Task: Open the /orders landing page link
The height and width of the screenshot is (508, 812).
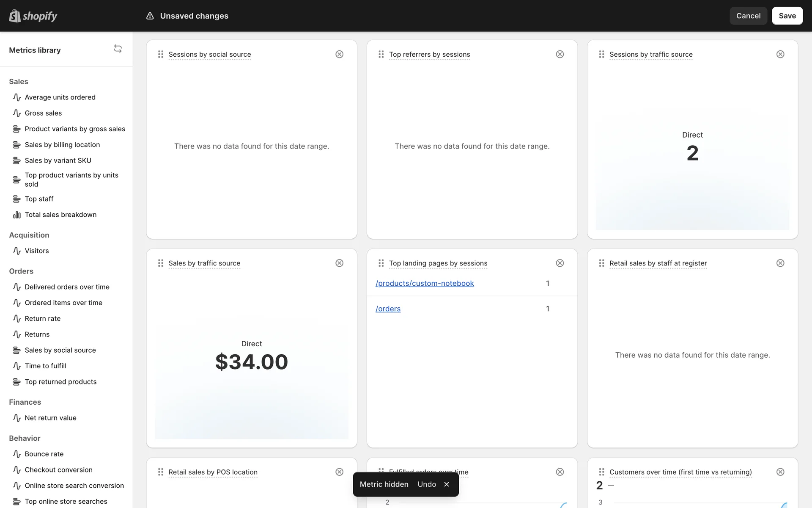Action: (x=388, y=309)
